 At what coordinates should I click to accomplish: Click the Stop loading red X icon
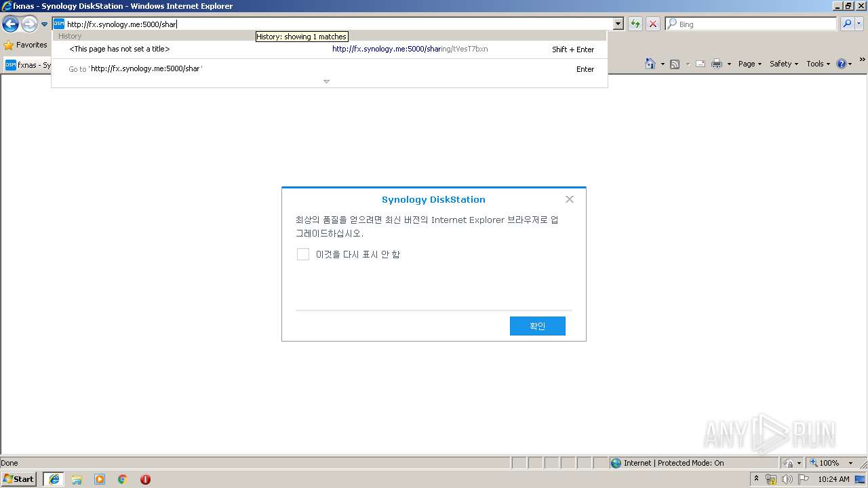[x=653, y=24]
